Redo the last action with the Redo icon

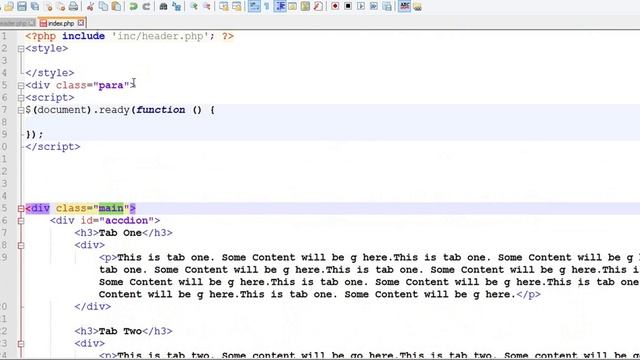click(147, 7)
